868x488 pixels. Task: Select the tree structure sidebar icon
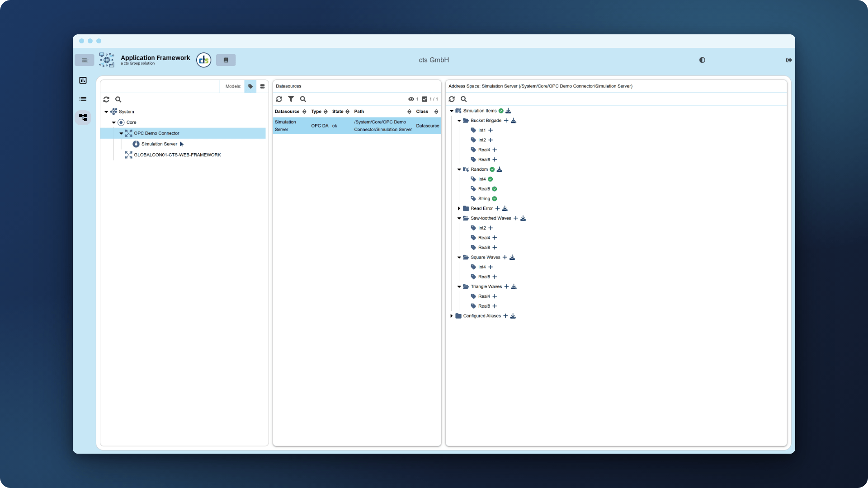click(83, 117)
